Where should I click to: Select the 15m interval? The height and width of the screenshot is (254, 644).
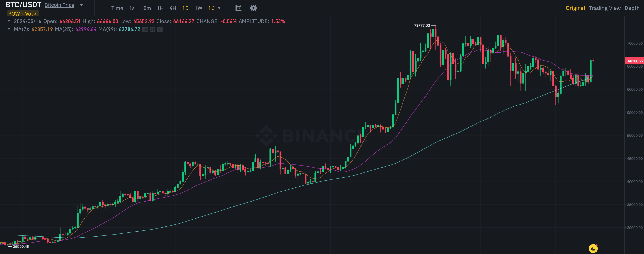click(146, 8)
